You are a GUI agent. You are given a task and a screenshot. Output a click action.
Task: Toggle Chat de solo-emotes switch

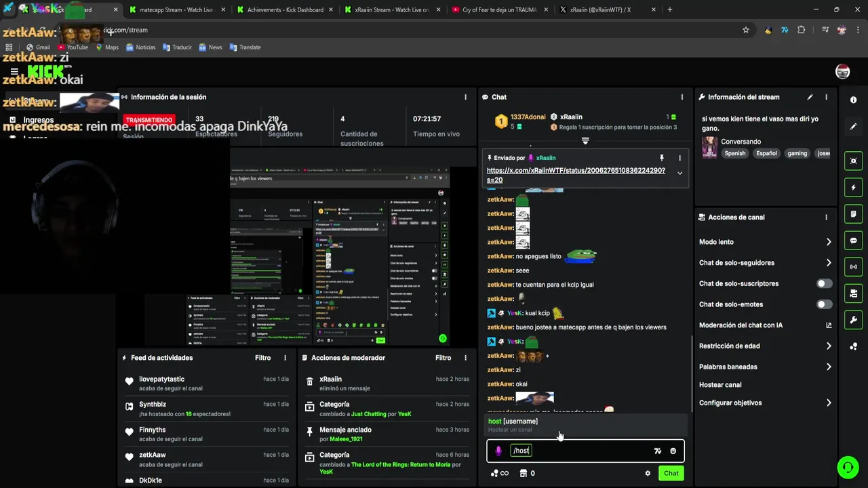pyautogui.click(x=824, y=304)
